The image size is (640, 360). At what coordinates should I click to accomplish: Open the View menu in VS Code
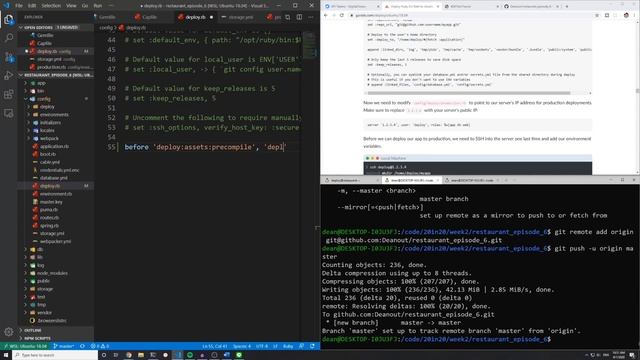71,6
